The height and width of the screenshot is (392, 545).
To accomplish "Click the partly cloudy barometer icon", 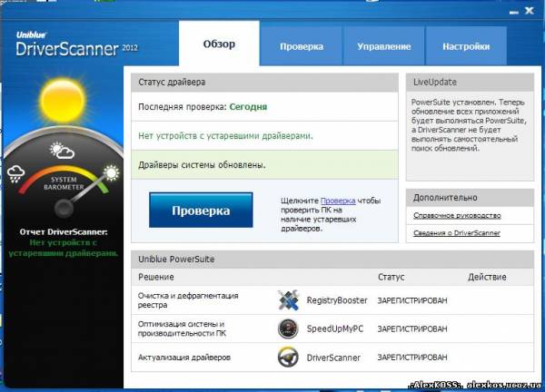I will click(x=62, y=151).
